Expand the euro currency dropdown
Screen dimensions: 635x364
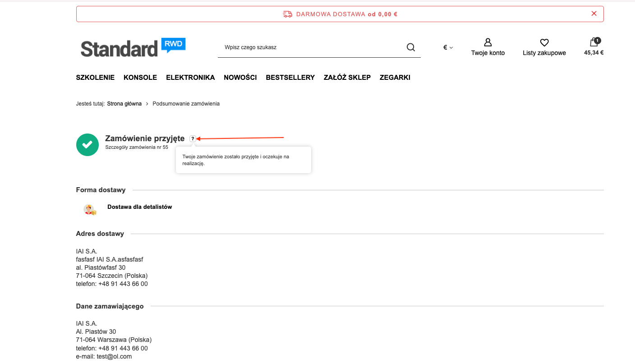point(448,47)
